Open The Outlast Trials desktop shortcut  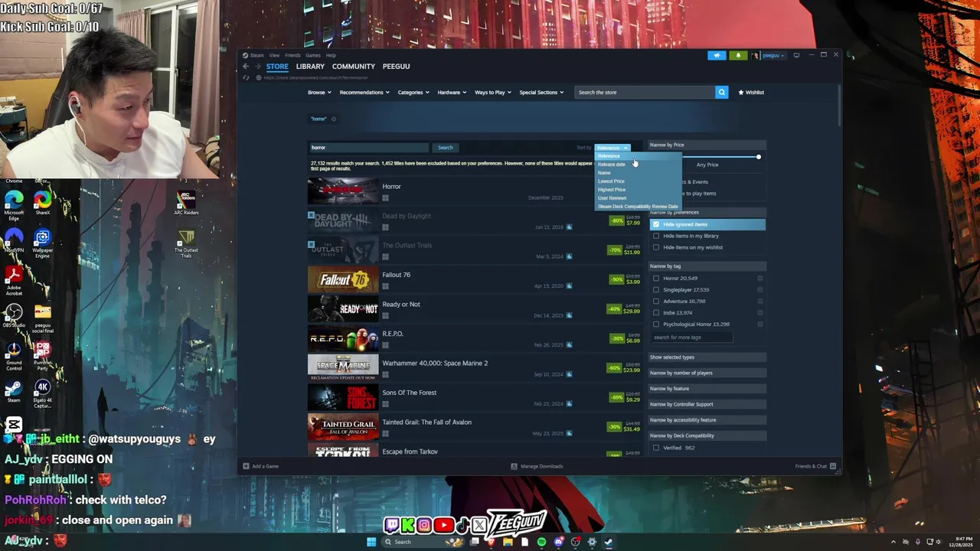tap(186, 243)
